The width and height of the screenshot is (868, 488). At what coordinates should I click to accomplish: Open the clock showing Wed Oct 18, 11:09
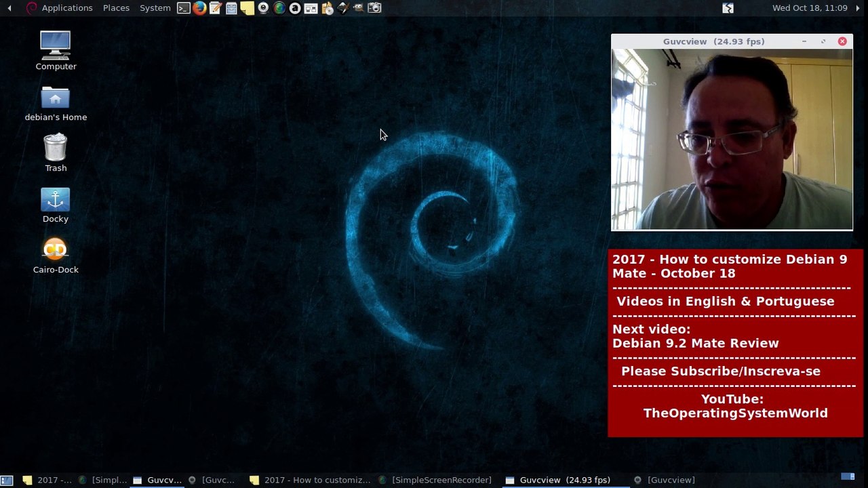pyautogui.click(x=810, y=8)
